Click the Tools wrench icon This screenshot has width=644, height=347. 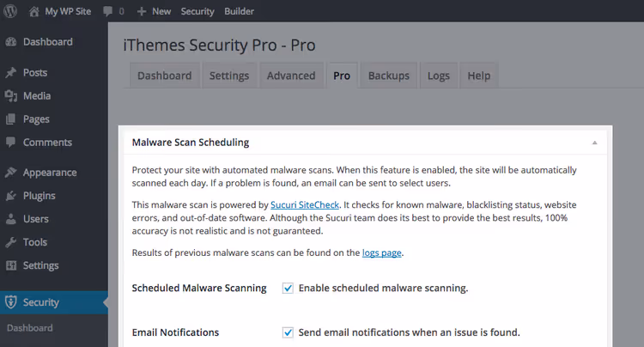coord(11,242)
